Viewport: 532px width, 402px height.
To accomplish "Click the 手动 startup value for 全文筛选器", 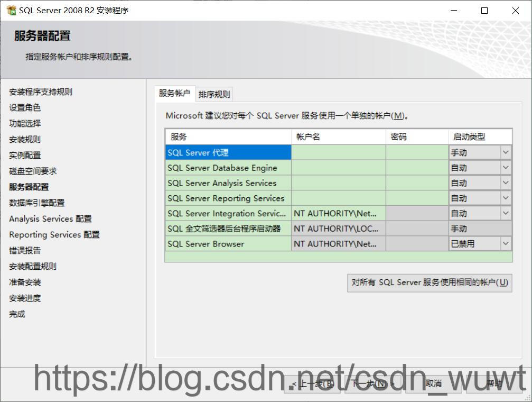I will point(480,229).
